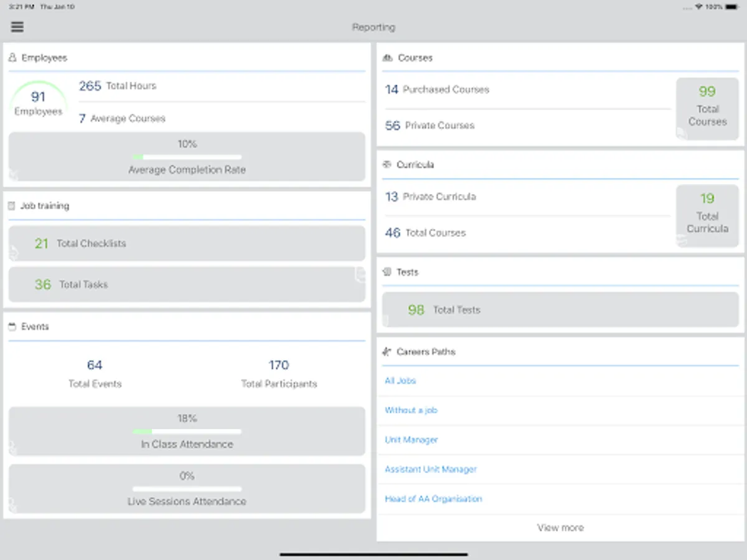Click the Tests section icon

click(387, 271)
